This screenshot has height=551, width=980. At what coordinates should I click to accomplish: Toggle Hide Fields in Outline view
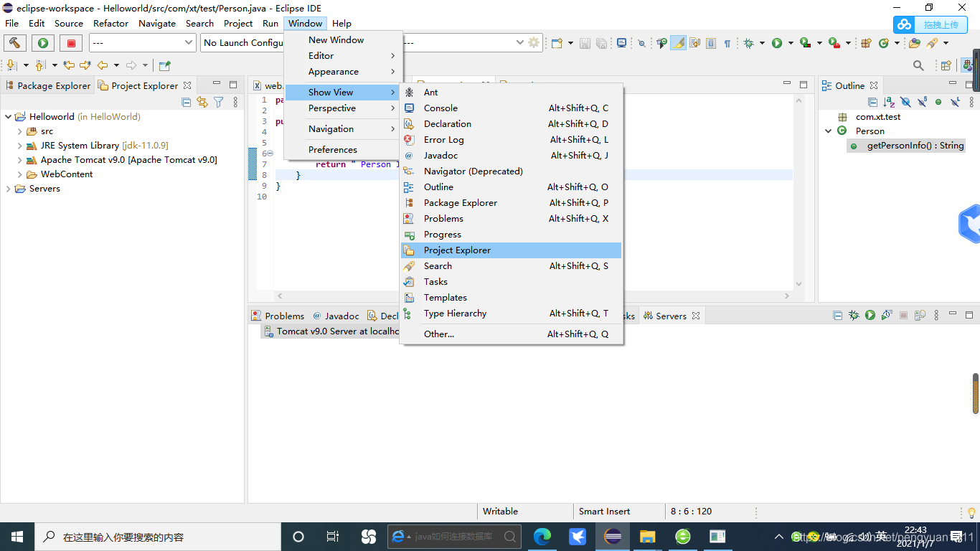click(905, 101)
